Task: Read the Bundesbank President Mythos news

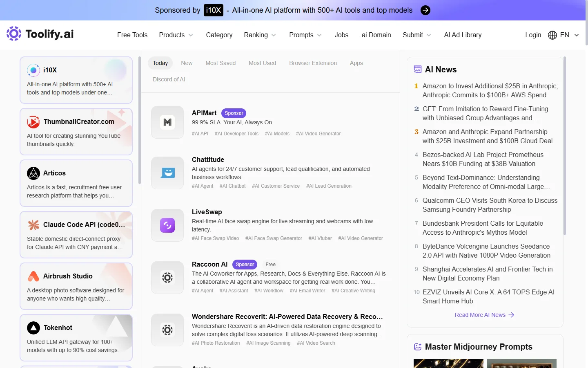Action: tap(483, 228)
